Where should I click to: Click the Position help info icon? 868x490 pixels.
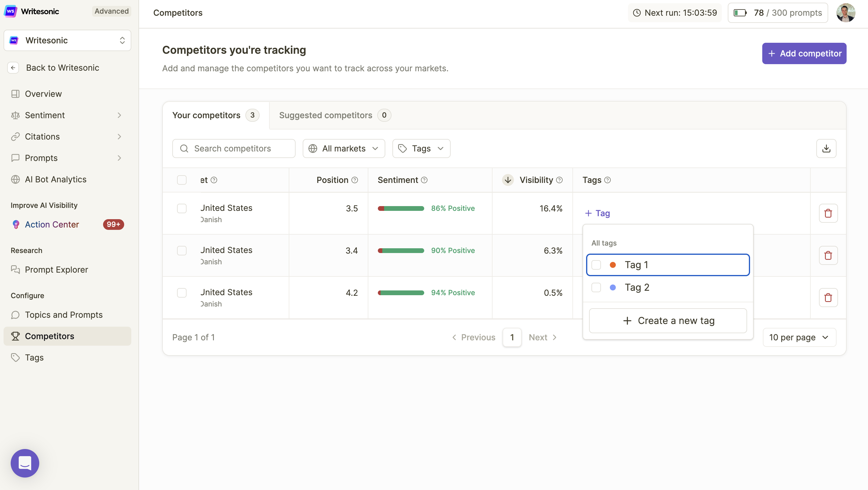tap(354, 180)
